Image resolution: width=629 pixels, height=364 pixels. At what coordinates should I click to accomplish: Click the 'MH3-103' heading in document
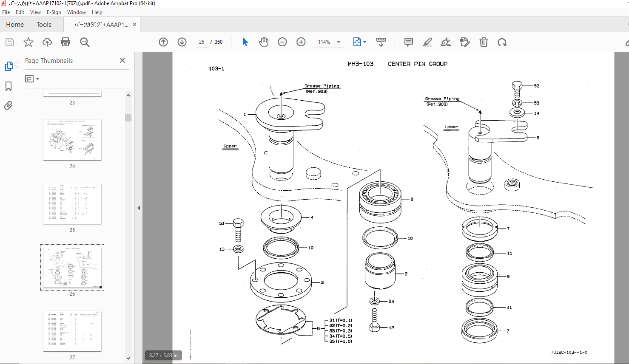[361, 64]
